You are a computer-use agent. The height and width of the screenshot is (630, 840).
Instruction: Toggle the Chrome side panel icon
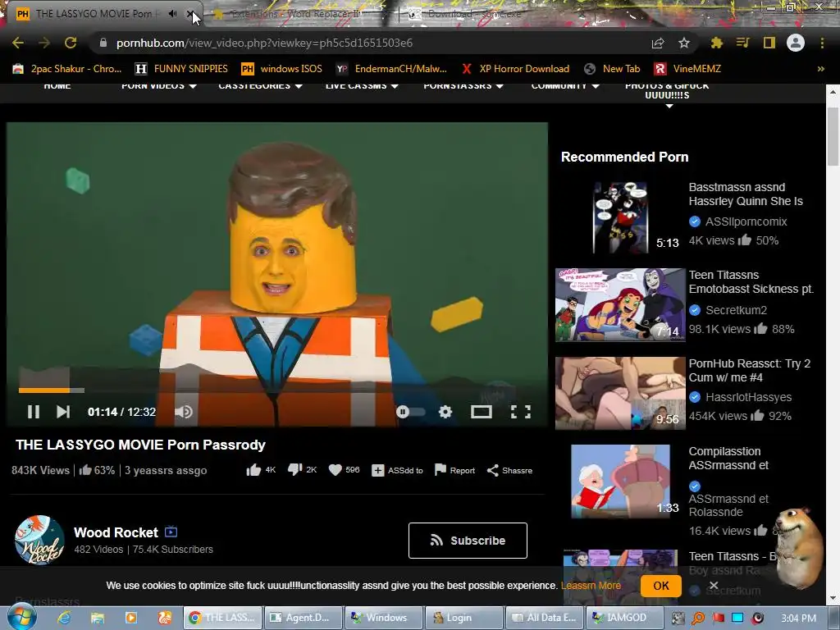(769, 43)
